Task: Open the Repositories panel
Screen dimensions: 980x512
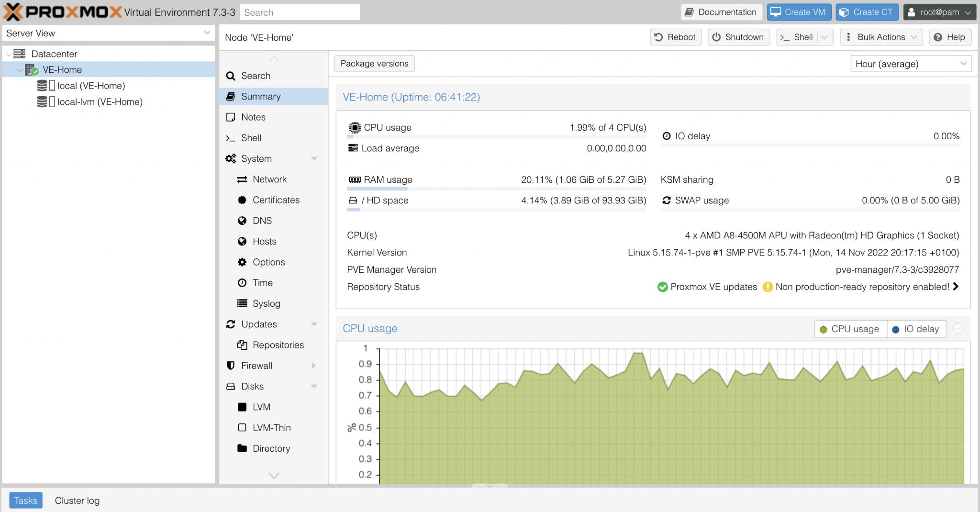Action: click(243, 345)
